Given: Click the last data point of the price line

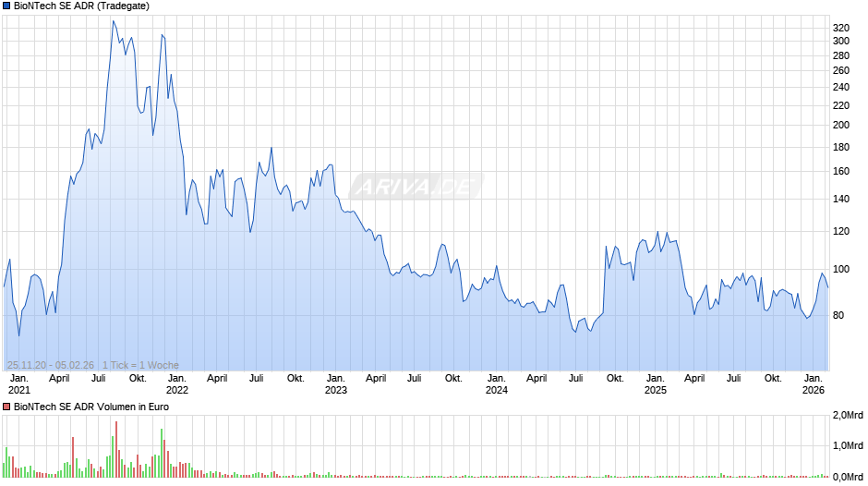Looking at the screenshot, I should point(827,287).
